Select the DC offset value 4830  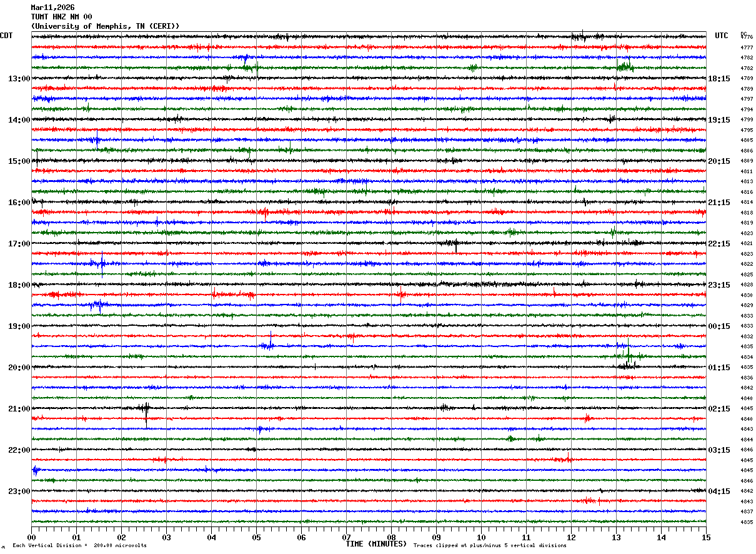(747, 295)
